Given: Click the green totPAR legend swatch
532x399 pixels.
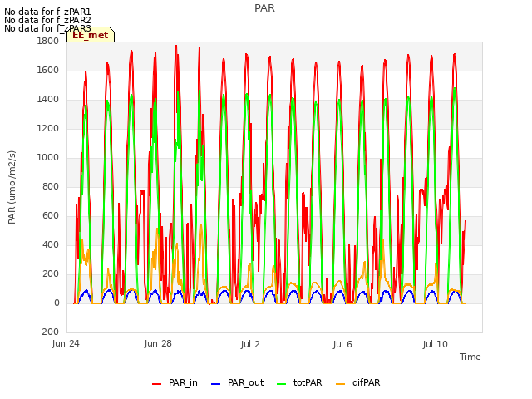Looking at the screenshot, I should click(282, 384).
